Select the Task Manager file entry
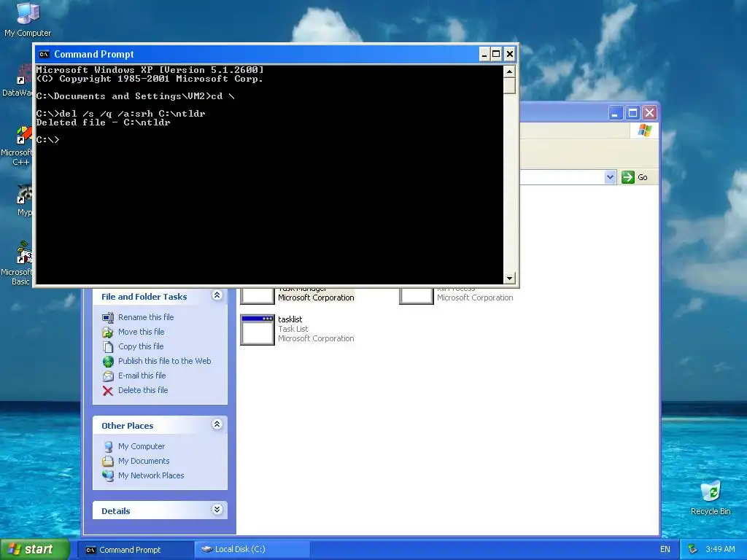The width and height of the screenshot is (747, 560). point(298,295)
